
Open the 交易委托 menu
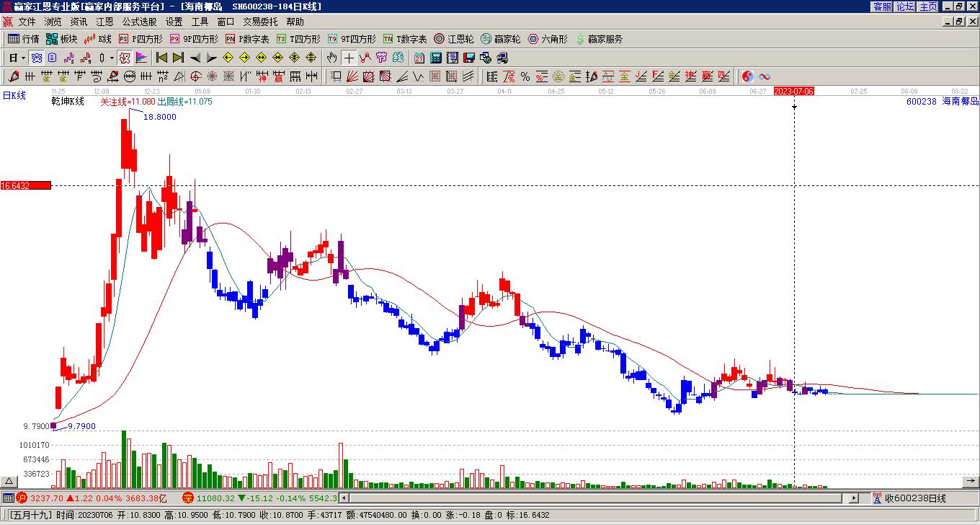pyautogui.click(x=260, y=22)
